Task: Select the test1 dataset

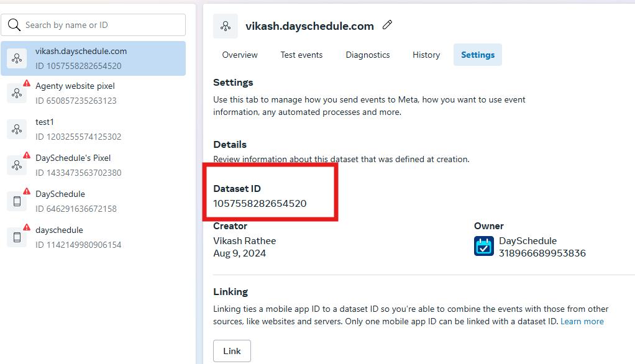Action: (93, 129)
